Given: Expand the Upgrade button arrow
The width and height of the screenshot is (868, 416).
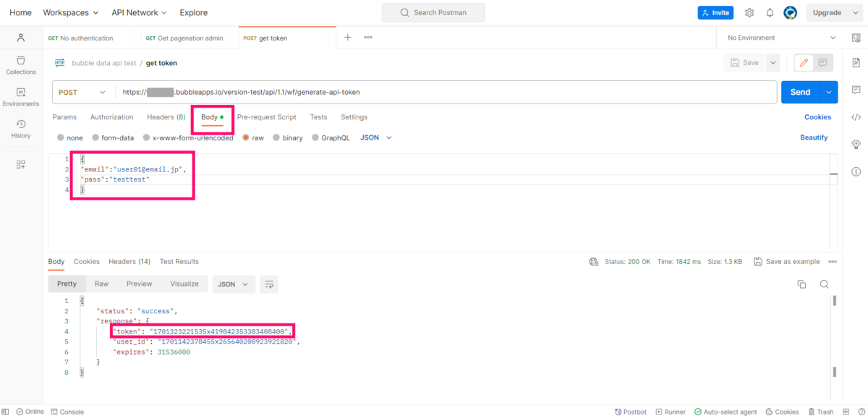Looking at the screenshot, I should pos(854,13).
